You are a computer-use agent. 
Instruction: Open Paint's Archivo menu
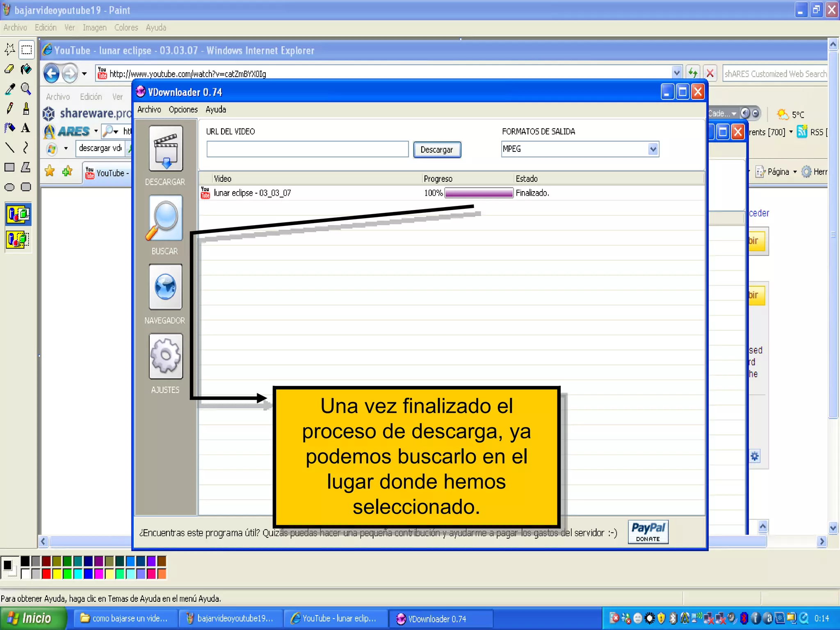tap(15, 27)
